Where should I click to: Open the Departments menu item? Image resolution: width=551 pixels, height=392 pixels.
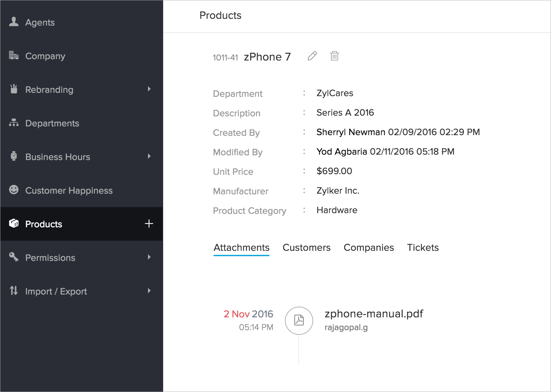pos(52,123)
